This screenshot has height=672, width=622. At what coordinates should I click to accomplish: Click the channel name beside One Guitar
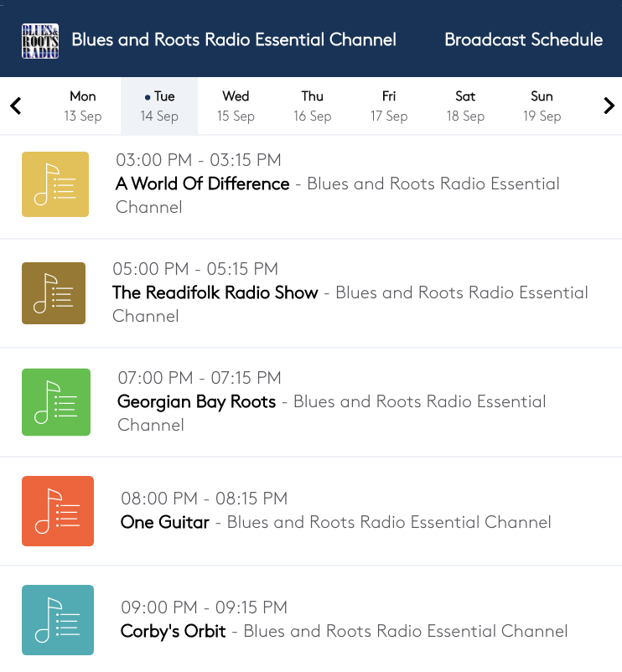pyautogui.click(x=389, y=522)
